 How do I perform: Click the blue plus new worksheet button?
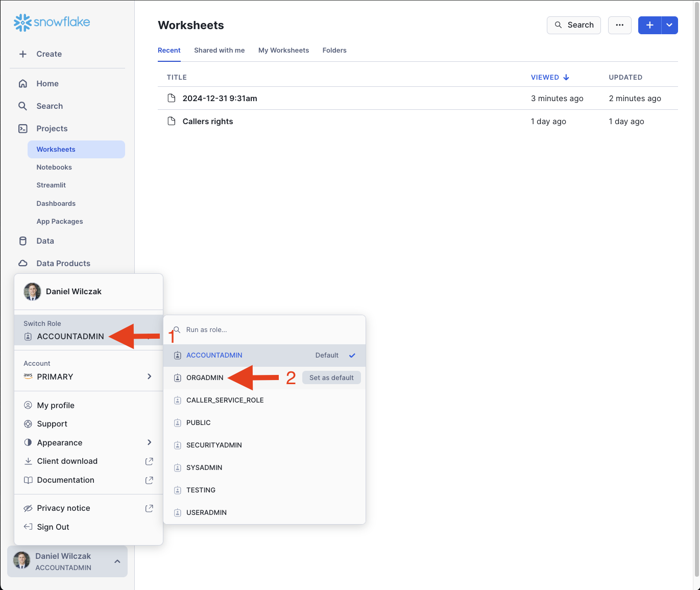649,25
